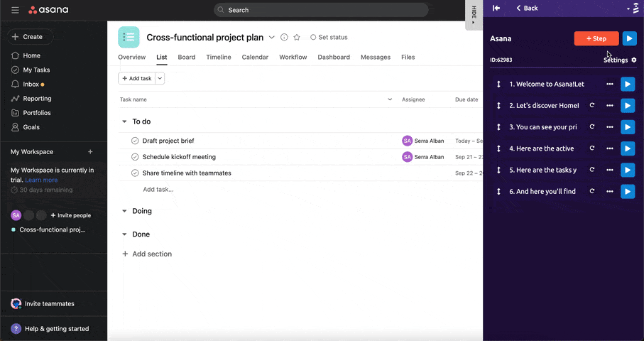Open the hamburger menu in Asana header
Image resolution: width=644 pixels, height=341 pixels.
[x=15, y=10]
